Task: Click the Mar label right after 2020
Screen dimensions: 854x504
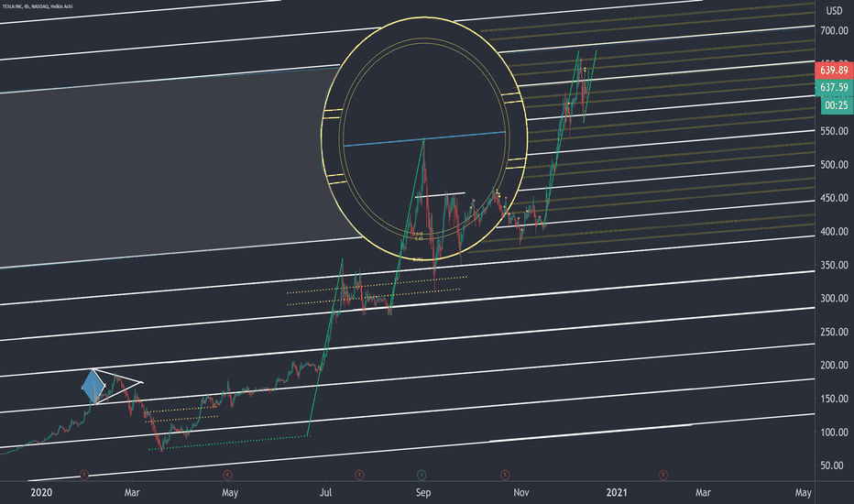Action: [132, 493]
